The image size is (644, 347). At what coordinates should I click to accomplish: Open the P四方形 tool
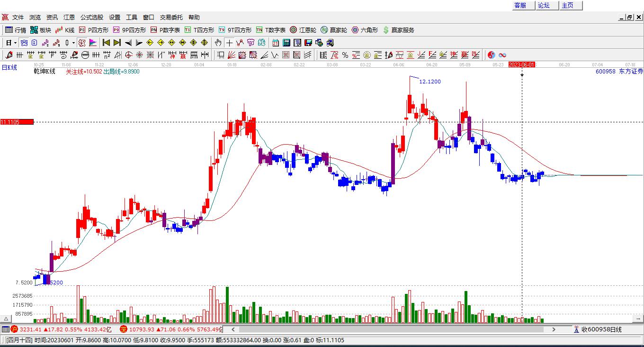[x=93, y=30]
